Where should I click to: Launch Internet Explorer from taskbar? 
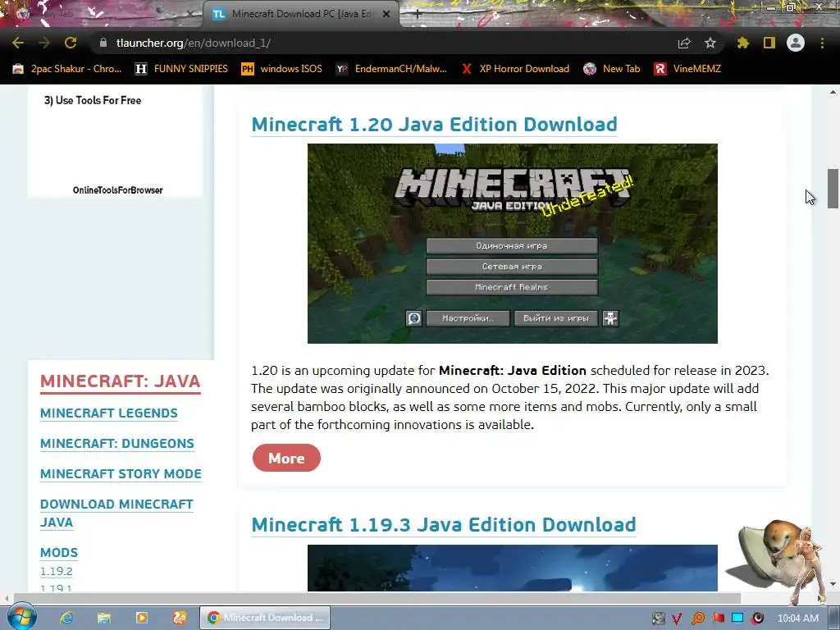point(66,618)
